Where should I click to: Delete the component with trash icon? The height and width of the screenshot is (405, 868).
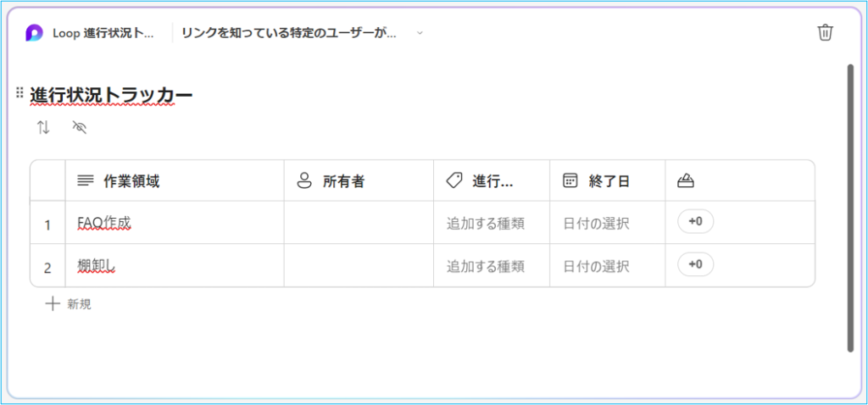tap(825, 33)
